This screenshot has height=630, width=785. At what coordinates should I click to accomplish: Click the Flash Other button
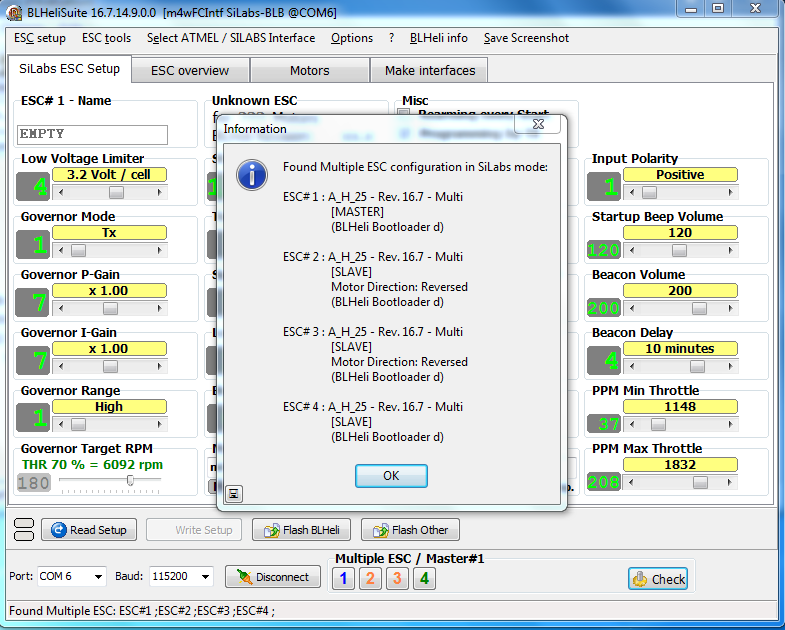coord(410,529)
